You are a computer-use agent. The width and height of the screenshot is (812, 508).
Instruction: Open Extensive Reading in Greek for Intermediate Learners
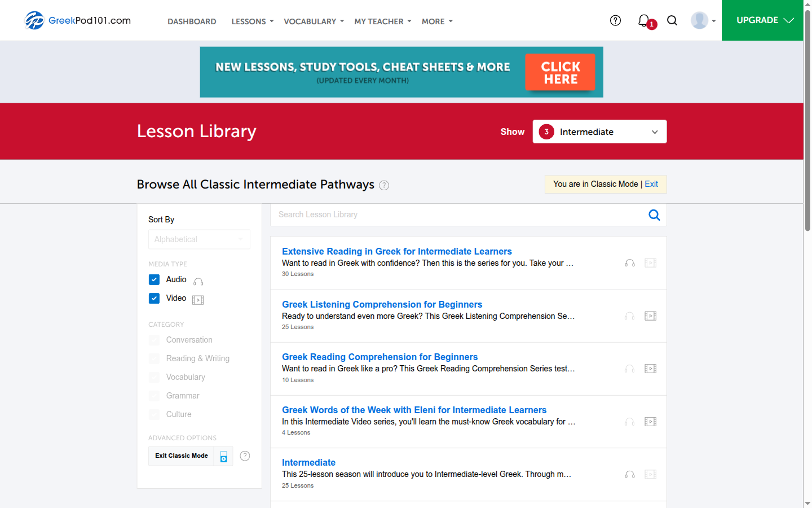397,251
